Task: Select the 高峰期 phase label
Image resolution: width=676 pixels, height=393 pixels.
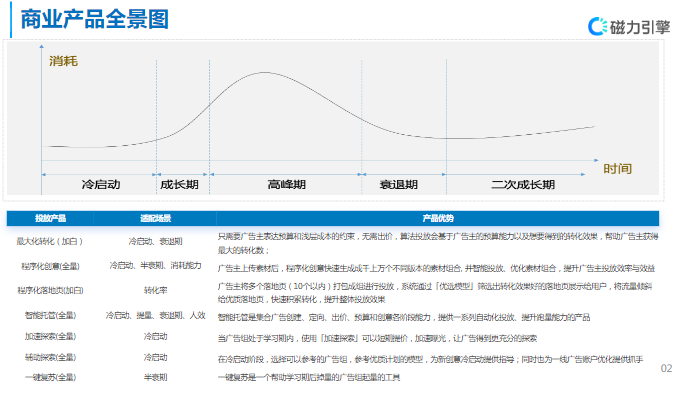Action: pyautogui.click(x=286, y=185)
